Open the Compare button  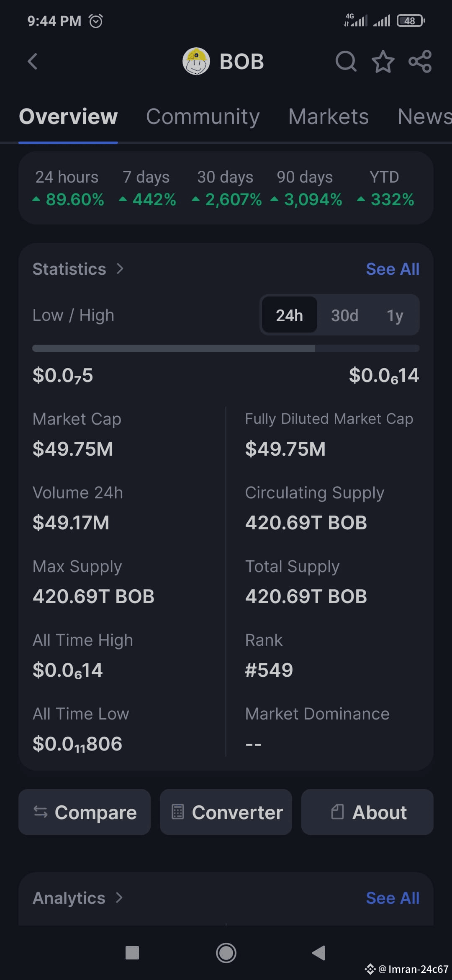(x=85, y=812)
